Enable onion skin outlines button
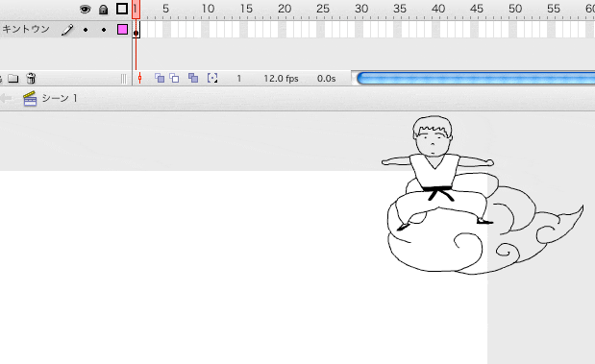This screenshot has width=595, height=364. tap(174, 78)
